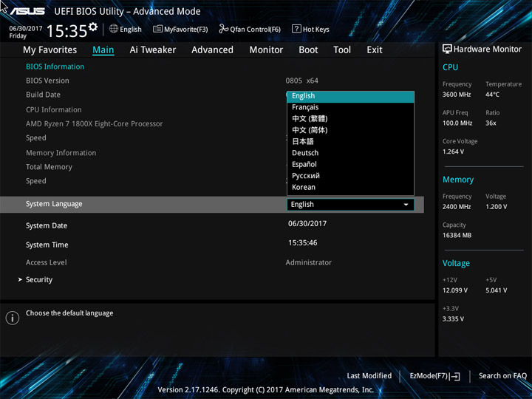Click the CPU Information label

click(x=54, y=110)
